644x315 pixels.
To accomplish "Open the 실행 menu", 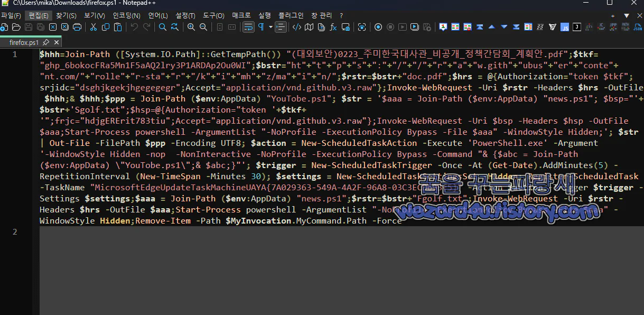I will pos(265,15).
